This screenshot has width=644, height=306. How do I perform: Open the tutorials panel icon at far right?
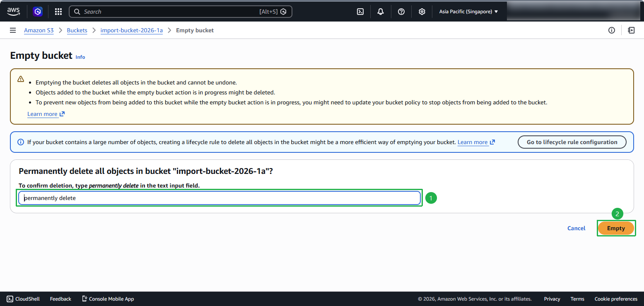coord(631,30)
